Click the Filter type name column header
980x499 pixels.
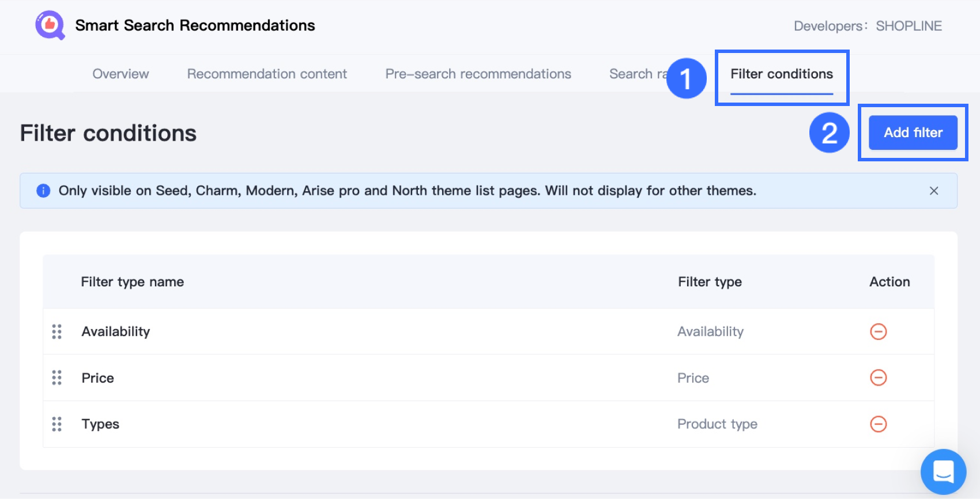pos(132,282)
